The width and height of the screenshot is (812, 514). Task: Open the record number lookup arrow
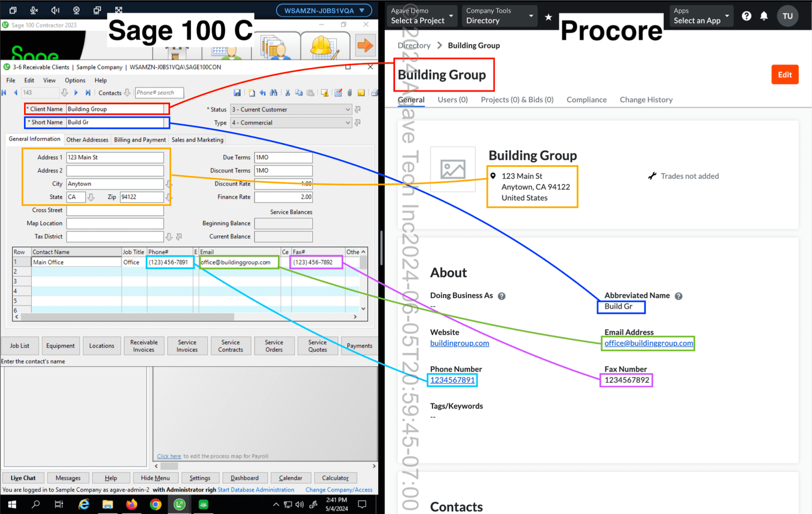[65, 92]
